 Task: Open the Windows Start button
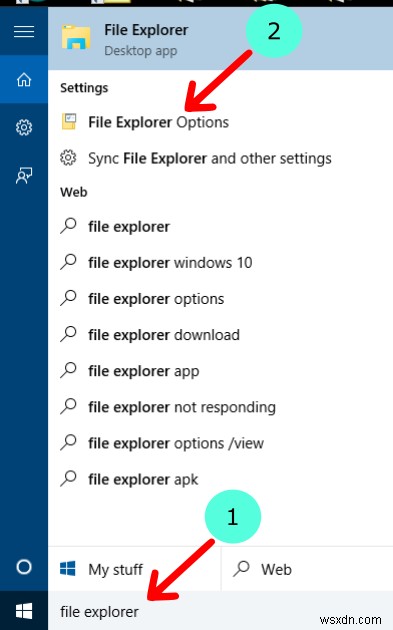point(24,611)
